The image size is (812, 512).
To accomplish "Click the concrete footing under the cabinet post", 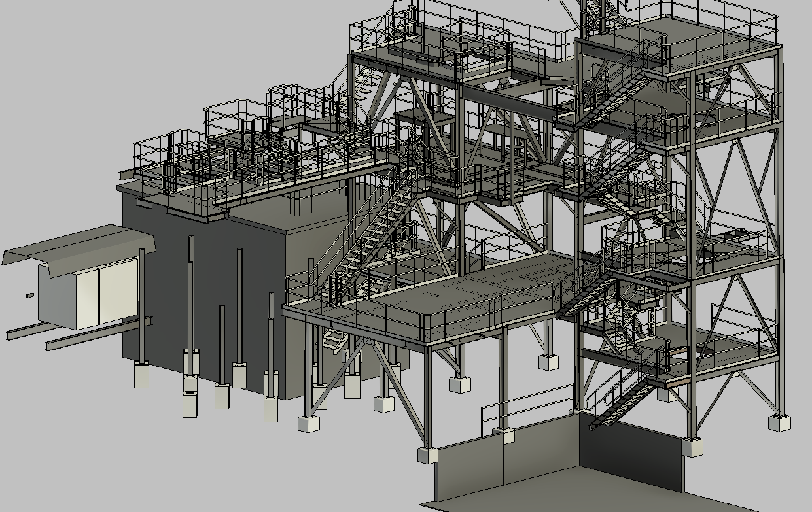I will click(x=142, y=376).
